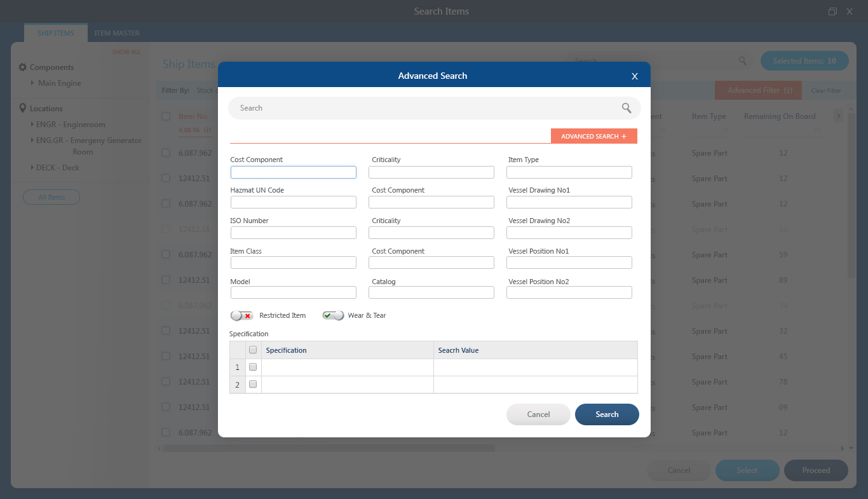Click the Proceed button
Image resolution: width=868 pixels, height=499 pixels.
pyautogui.click(x=816, y=470)
